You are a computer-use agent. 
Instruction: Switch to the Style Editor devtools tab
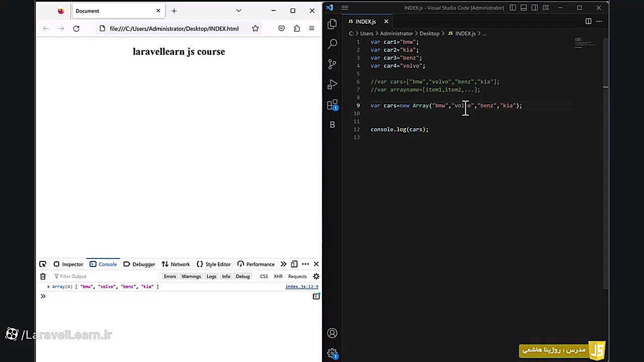click(214, 264)
